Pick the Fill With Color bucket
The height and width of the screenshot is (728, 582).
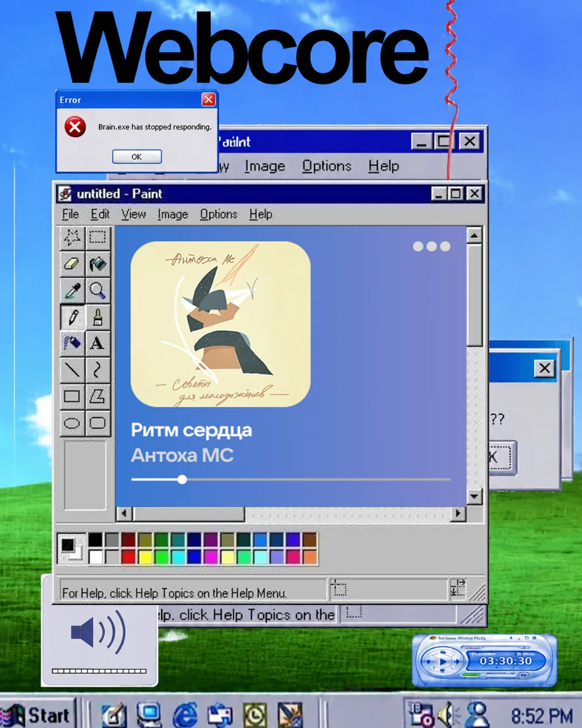tap(98, 264)
